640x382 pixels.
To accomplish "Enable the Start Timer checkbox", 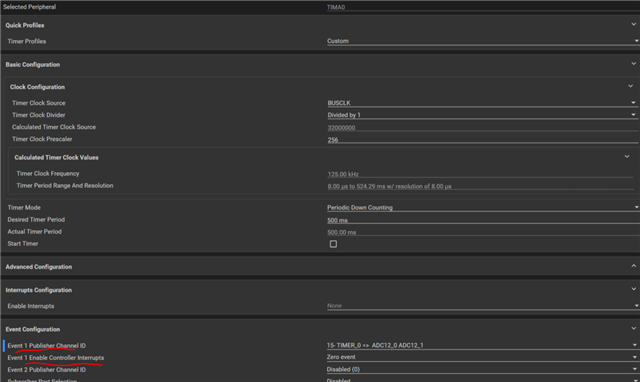I will (333, 244).
